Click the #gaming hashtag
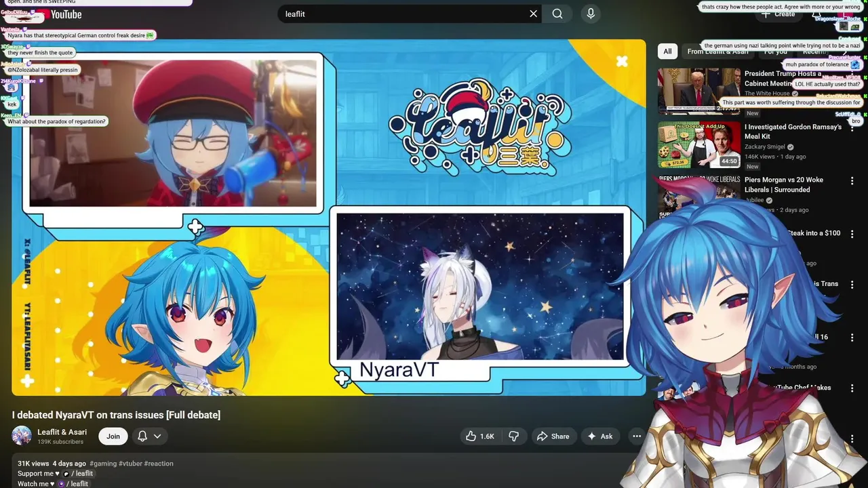This screenshot has height=488, width=868. point(102,464)
